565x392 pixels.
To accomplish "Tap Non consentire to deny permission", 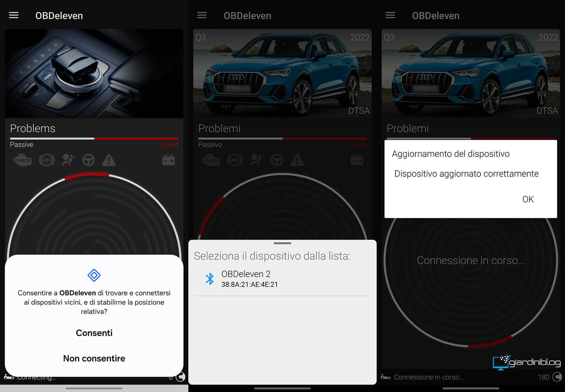I will [94, 358].
